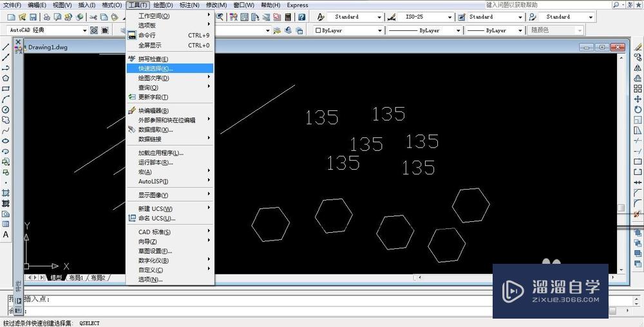Screen dimensions: 644x327
Task: Select the Line draw tool
Action: 5,47
